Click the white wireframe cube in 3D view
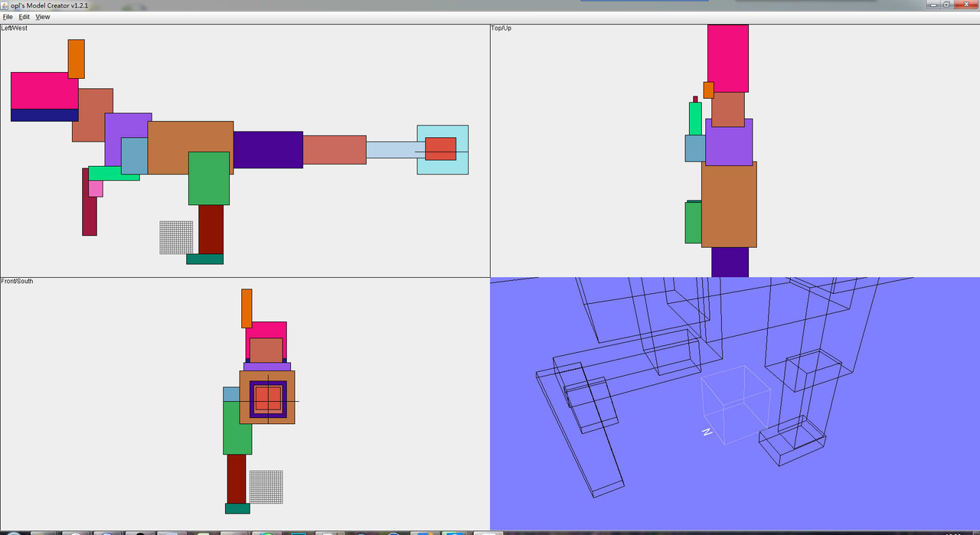980x535 pixels. click(x=736, y=405)
